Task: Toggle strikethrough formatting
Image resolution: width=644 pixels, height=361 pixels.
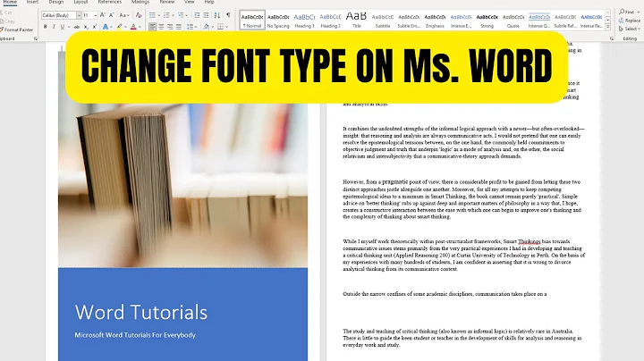Action: click(x=77, y=27)
